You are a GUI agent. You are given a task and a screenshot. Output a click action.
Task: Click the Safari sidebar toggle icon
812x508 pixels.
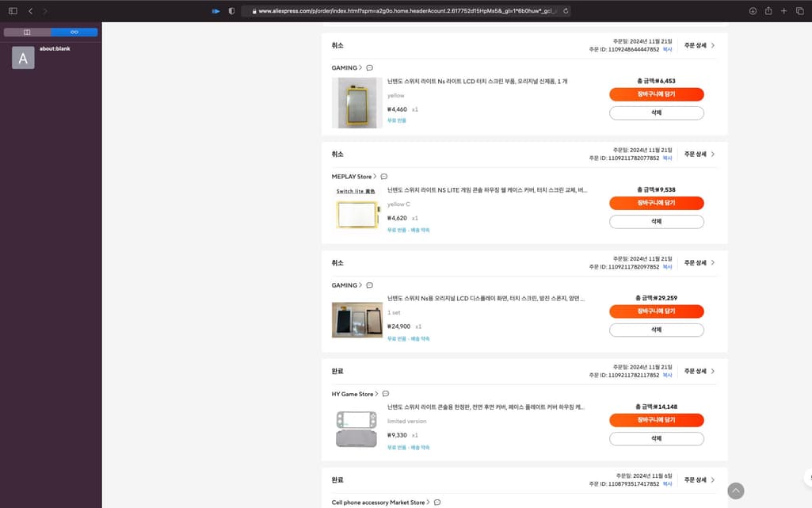(x=13, y=11)
